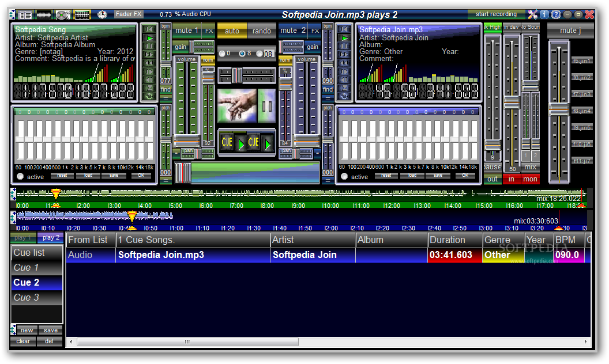609x364 pixels.
Task: Click the clock timer icon in top toolbar
Action: point(102,15)
